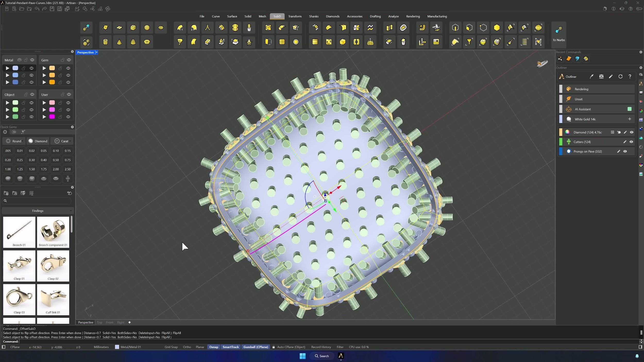Open the Rendering menu tab

point(413,16)
